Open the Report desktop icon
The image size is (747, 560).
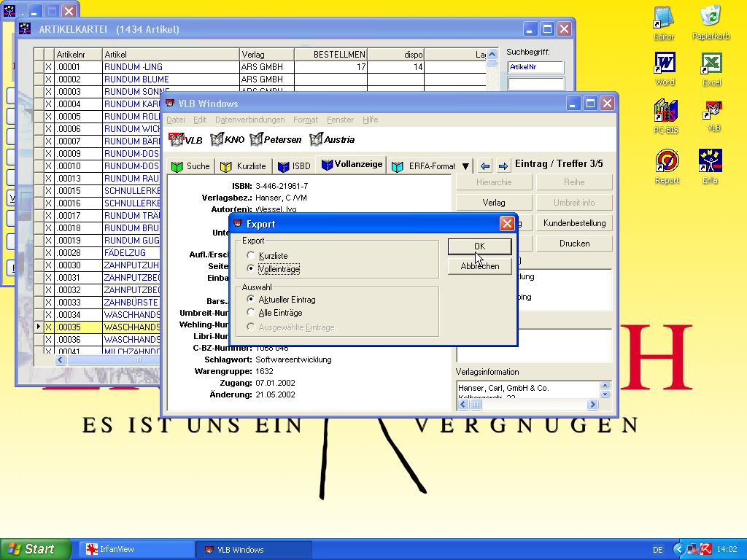click(x=667, y=167)
